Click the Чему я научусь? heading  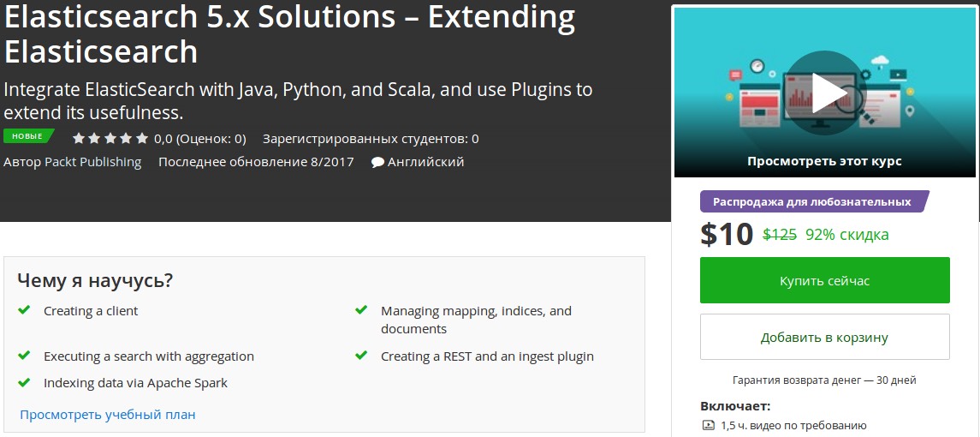coord(95,280)
